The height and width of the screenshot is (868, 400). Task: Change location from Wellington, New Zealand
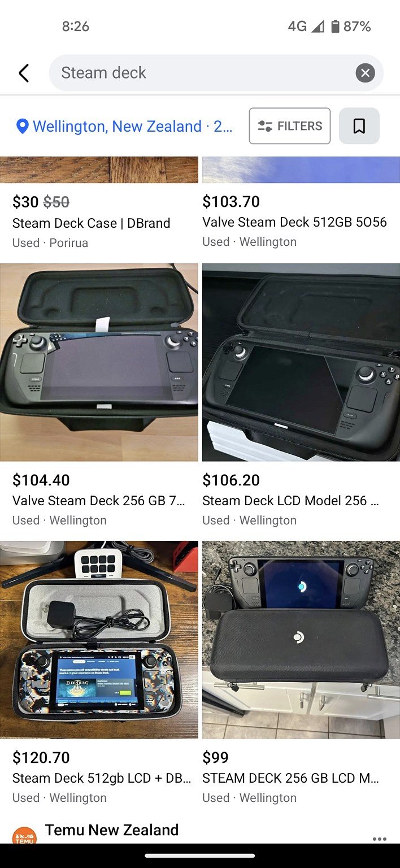coord(124,126)
